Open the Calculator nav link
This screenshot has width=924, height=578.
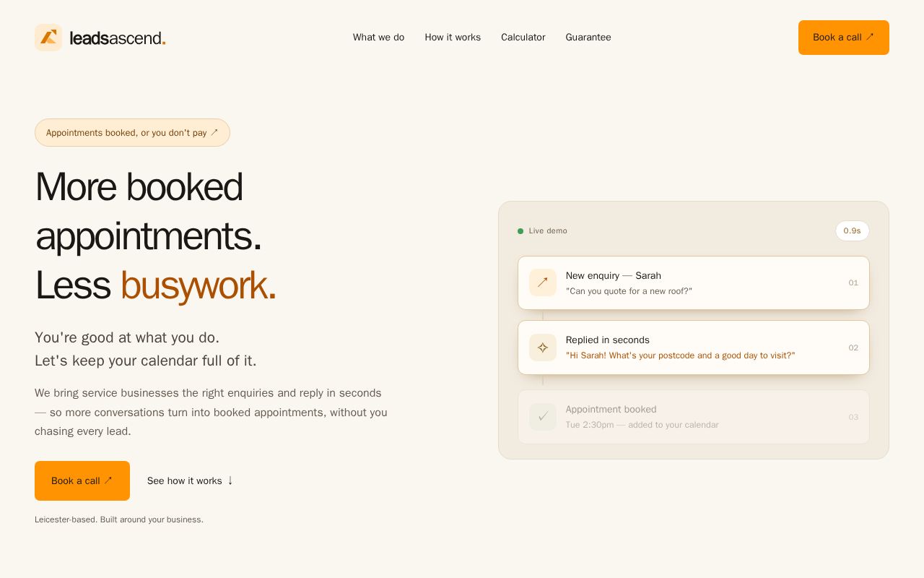pyautogui.click(x=523, y=38)
